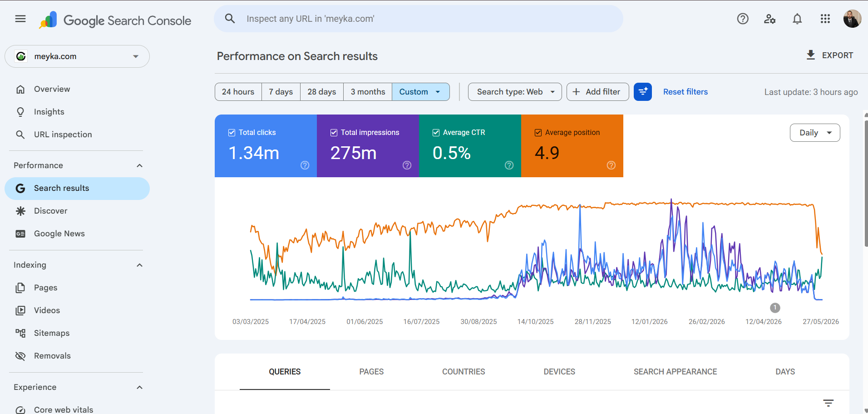Viewport: 868px width, 414px height.
Task: Switch to the Devices tab
Action: 559,372
